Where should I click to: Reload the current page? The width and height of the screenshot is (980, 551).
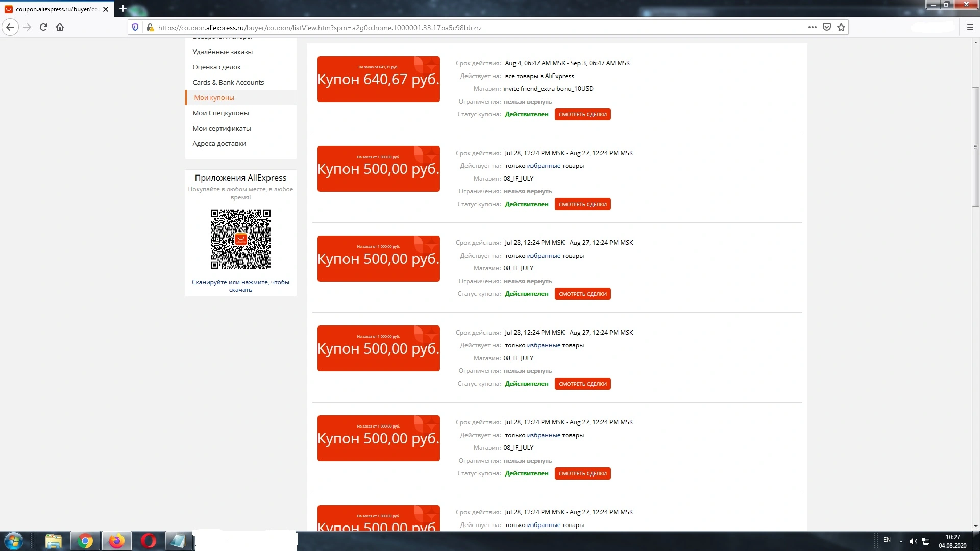click(x=43, y=28)
